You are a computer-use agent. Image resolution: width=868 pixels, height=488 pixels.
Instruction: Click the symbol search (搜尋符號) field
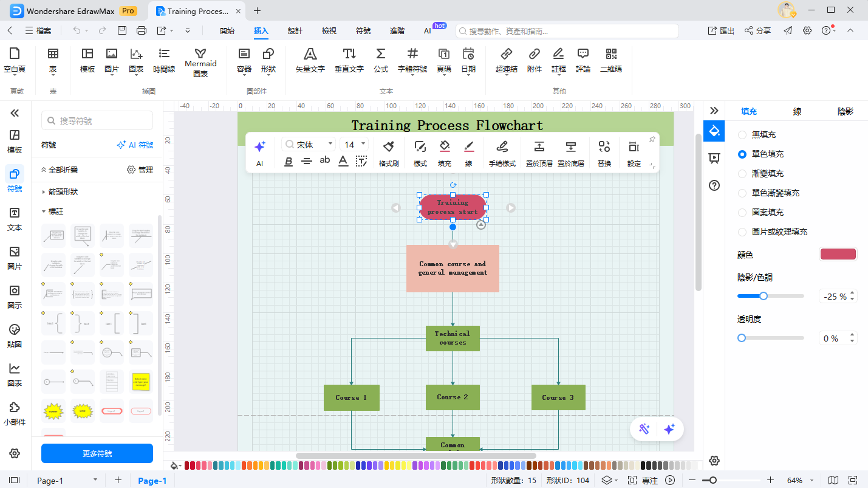pos(97,121)
